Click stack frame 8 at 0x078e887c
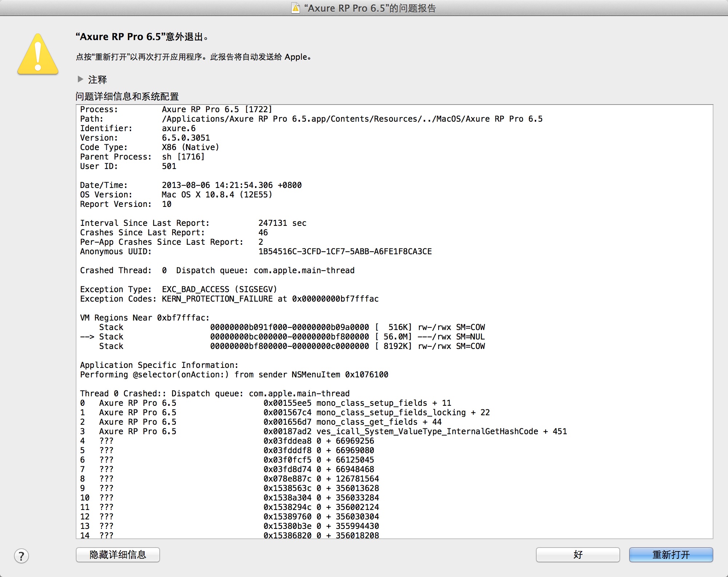The image size is (728, 577). coord(230,479)
